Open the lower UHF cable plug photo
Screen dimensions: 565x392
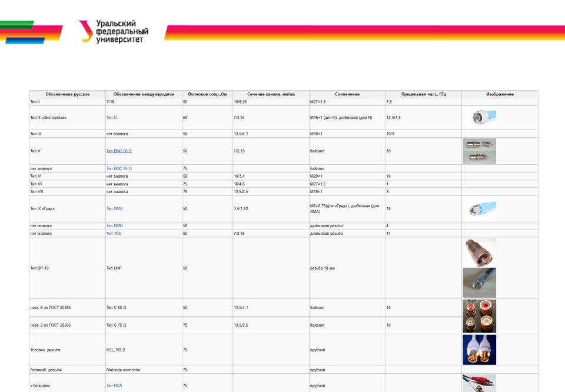pos(480,283)
